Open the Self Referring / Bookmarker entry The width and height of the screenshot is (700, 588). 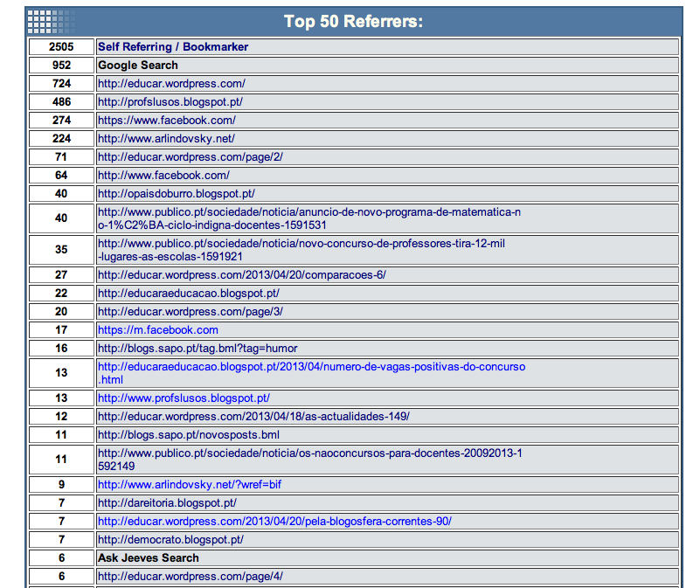(173, 47)
